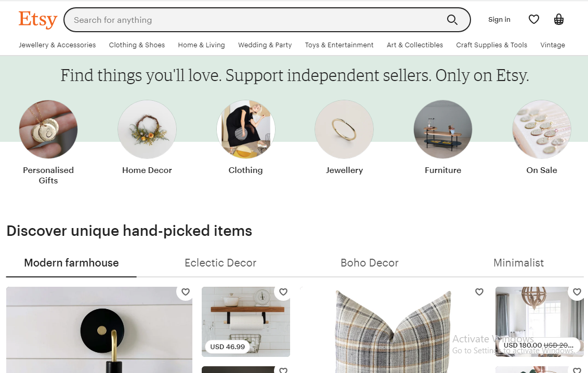Open Jewellery & Accessories category menu

click(57, 45)
